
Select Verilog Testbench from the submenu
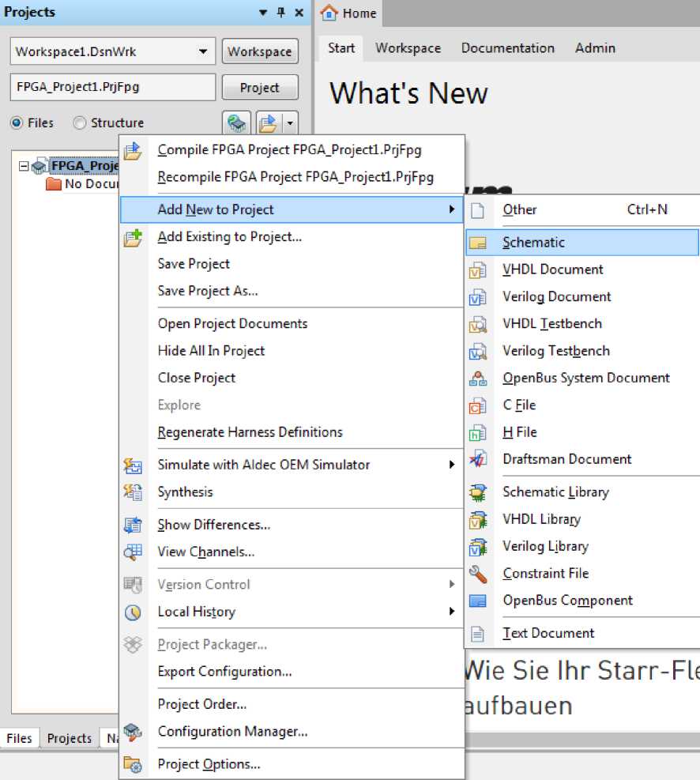pos(555,351)
